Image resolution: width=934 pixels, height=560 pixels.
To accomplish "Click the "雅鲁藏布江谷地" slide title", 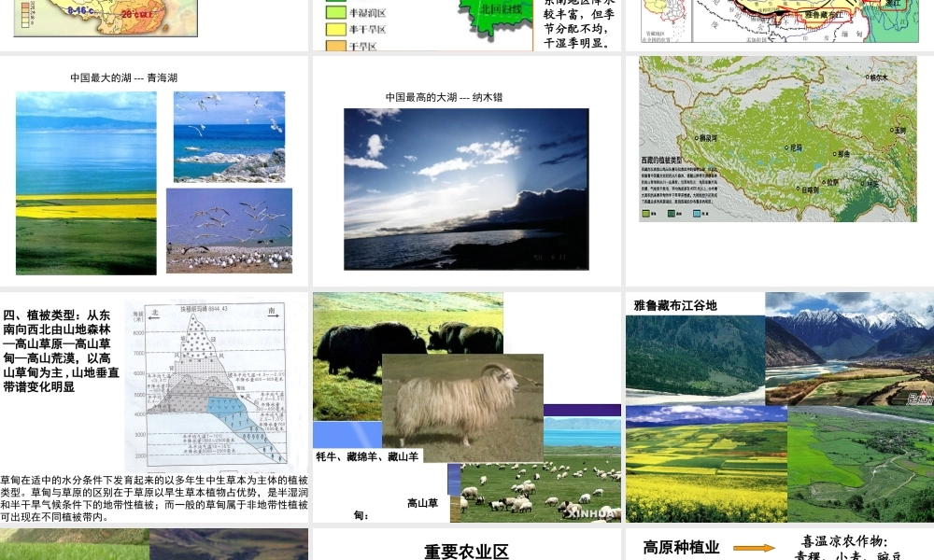I will pyautogui.click(x=675, y=305).
